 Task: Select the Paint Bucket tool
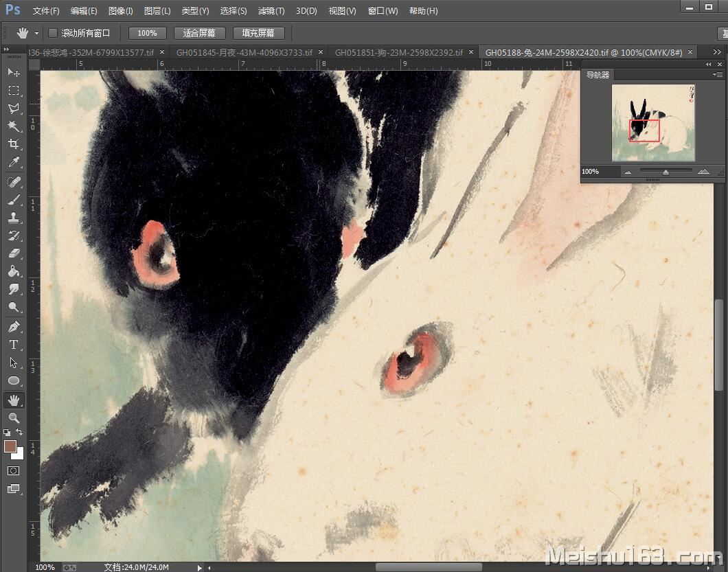click(14, 271)
